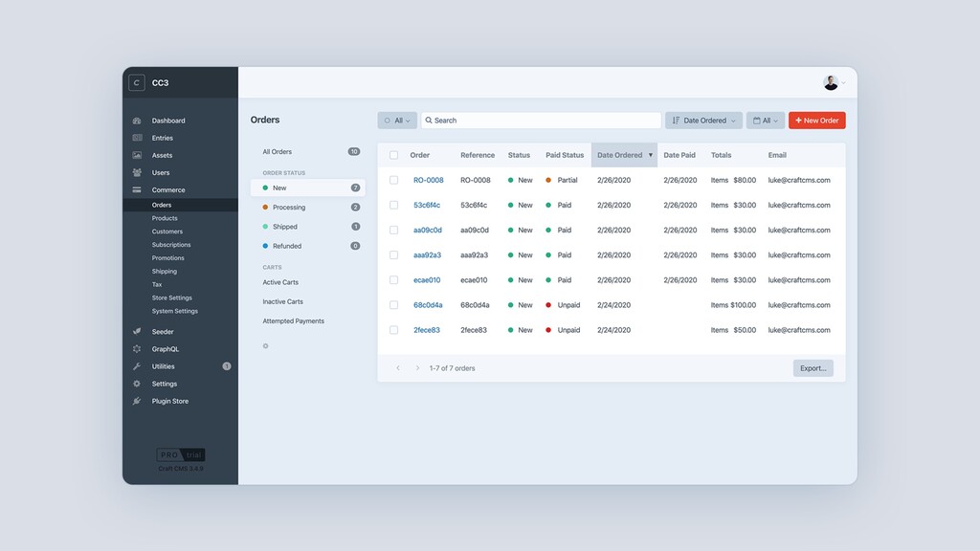Screen dimensions: 980x551
Task: Click the Assets image icon
Action: [x=137, y=155]
